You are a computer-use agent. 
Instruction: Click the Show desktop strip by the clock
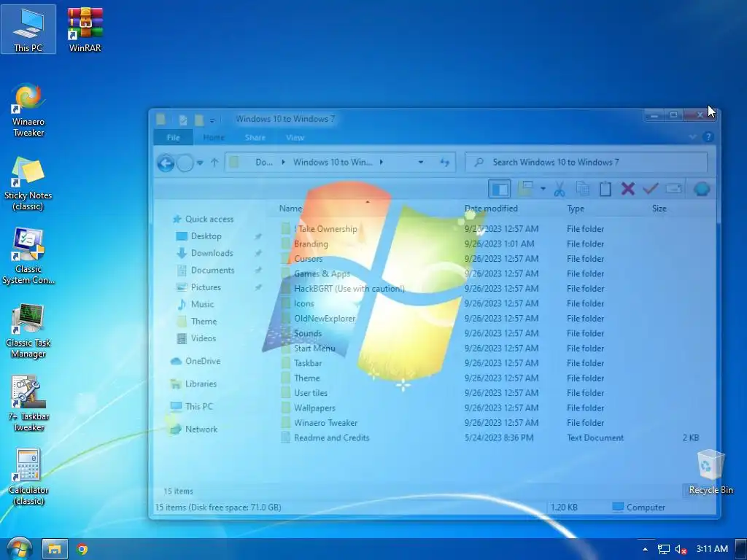coord(741,549)
